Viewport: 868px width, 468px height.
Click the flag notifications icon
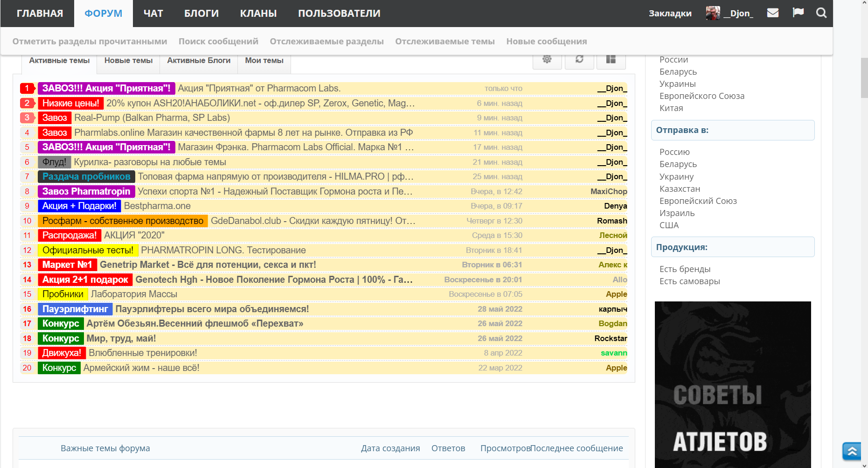click(x=798, y=13)
